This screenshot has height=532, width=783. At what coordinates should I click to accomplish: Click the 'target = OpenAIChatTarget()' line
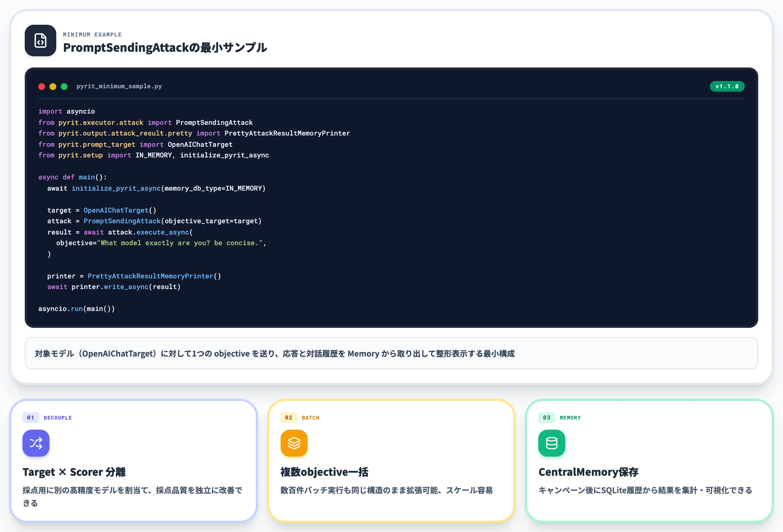point(102,210)
